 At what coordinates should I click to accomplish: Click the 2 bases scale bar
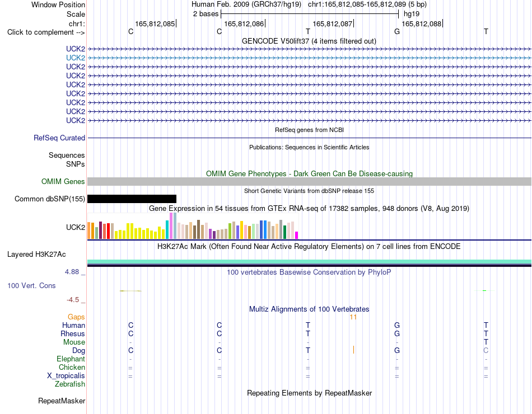point(310,14)
